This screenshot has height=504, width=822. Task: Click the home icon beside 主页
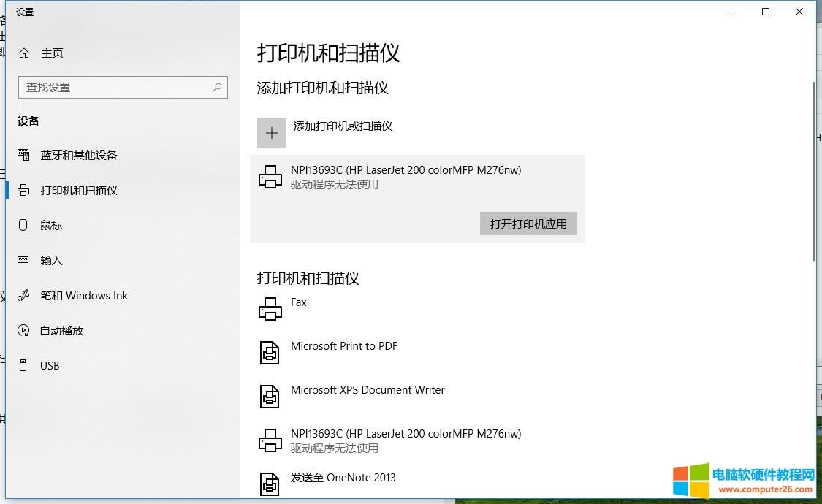(24, 53)
